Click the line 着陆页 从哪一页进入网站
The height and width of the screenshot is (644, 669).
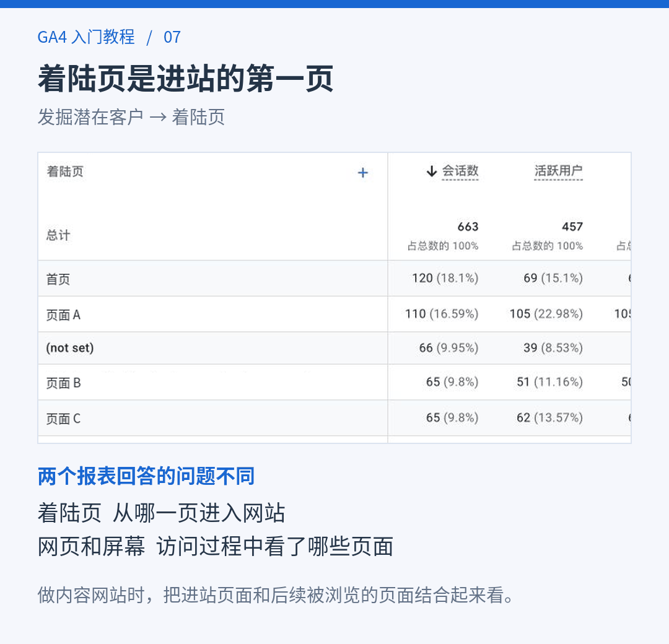click(x=161, y=513)
